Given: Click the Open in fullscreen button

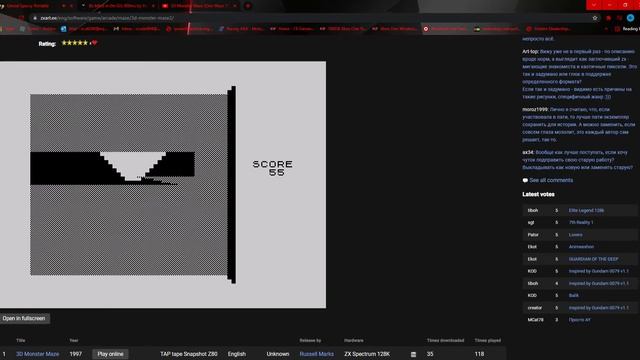Looking at the screenshot, I should click(x=24, y=318).
